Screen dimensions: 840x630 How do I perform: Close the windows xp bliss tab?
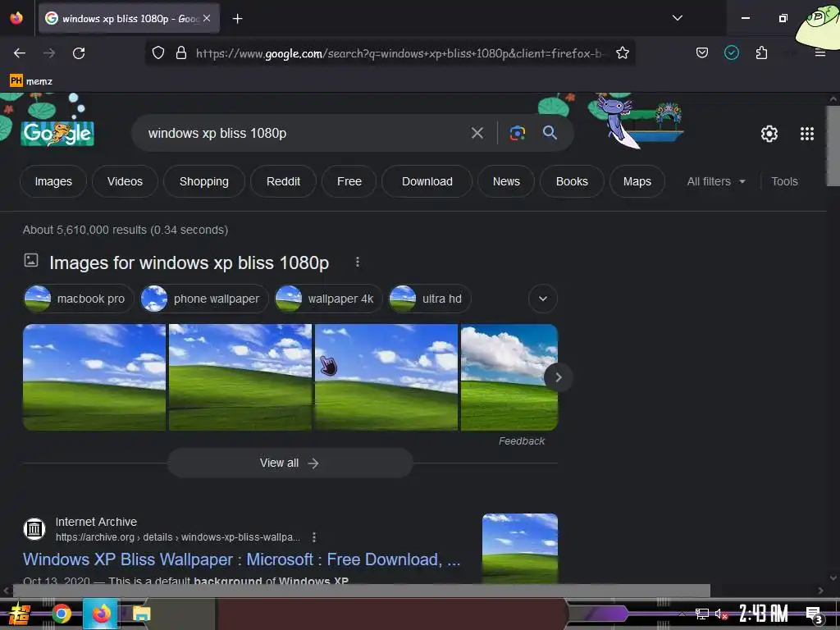click(x=207, y=18)
